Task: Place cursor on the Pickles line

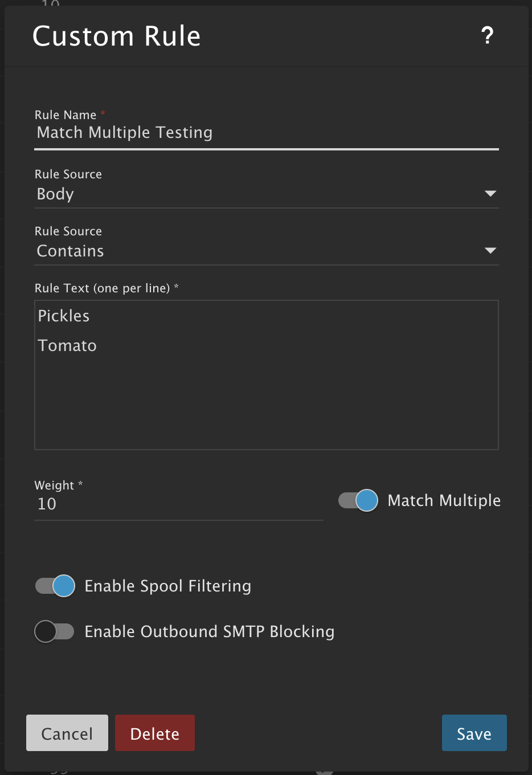Action: (64, 316)
